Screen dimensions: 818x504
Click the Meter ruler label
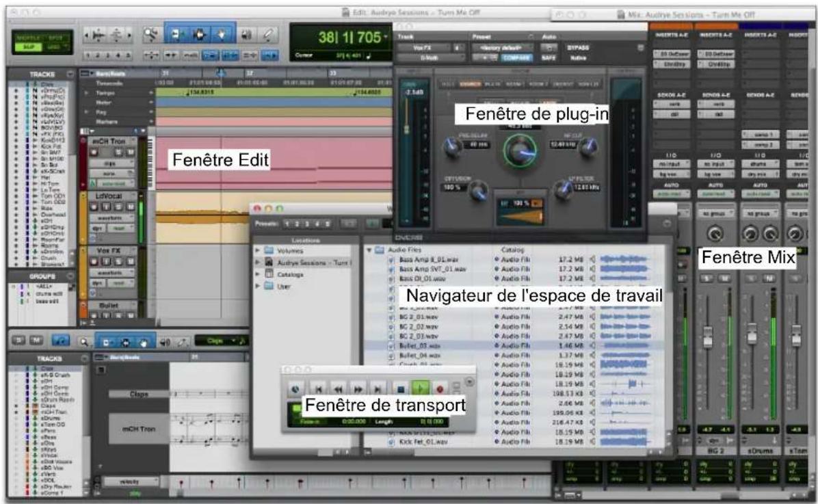(104, 103)
